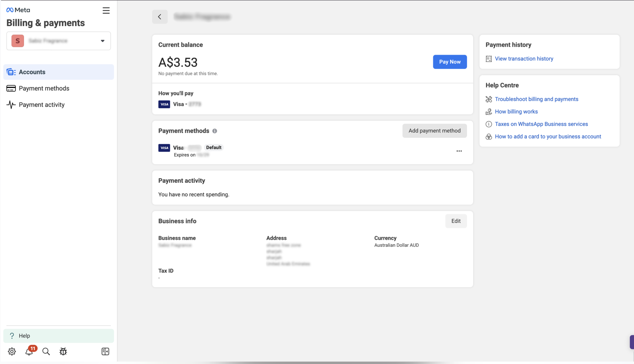The image size is (634, 364).
Task: Click the Meta logo
Action: (x=18, y=10)
